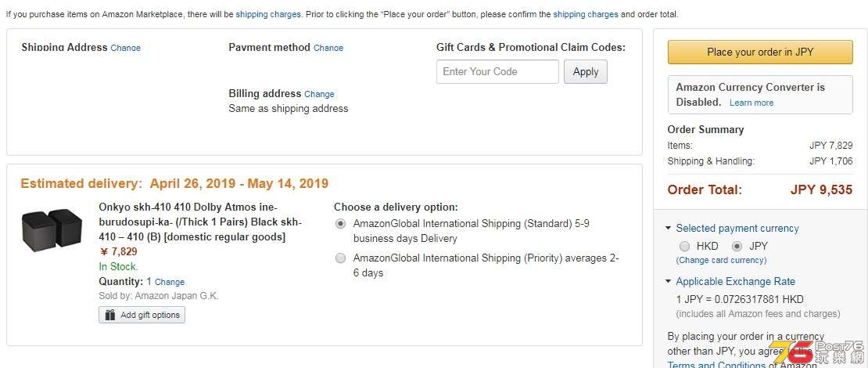Click the Change card currency link
This screenshot has height=368, width=868.
pos(721,260)
